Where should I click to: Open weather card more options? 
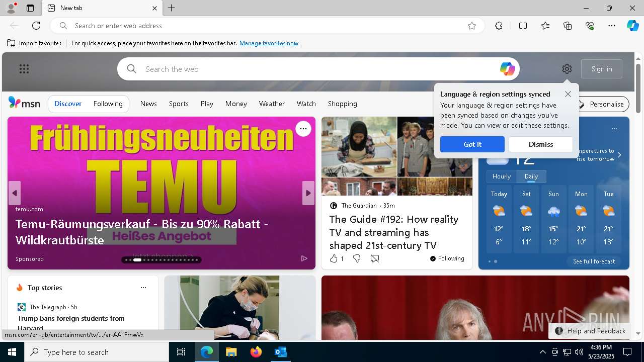click(x=614, y=129)
